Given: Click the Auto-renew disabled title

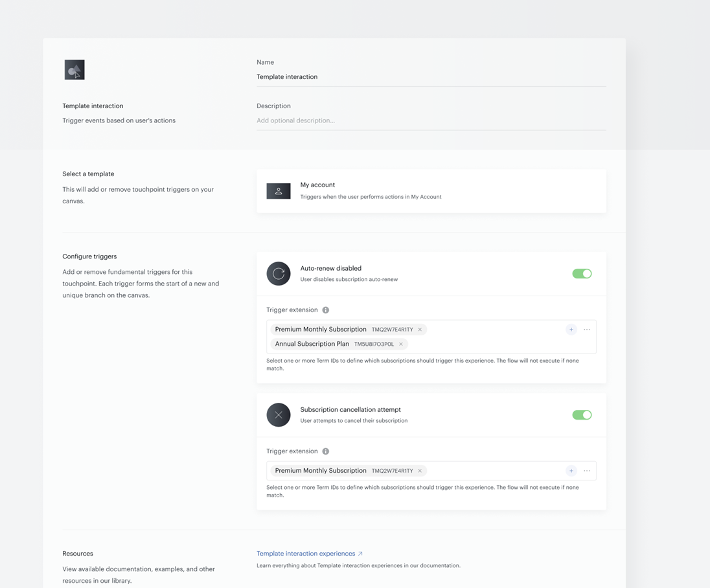Looking at the screenshot, I should click(330, 269).
